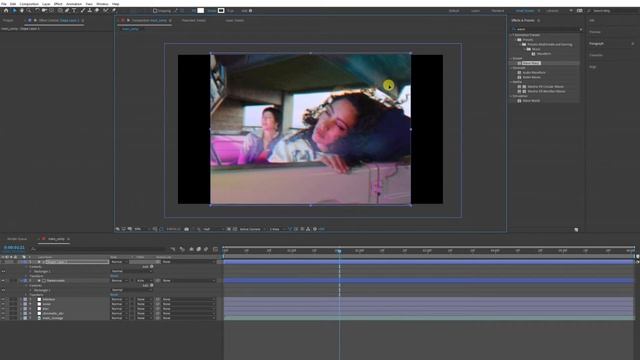The image size is (640, 360).
Task: Click the timeline current timecode display
Action: click(x=14, y=248)
